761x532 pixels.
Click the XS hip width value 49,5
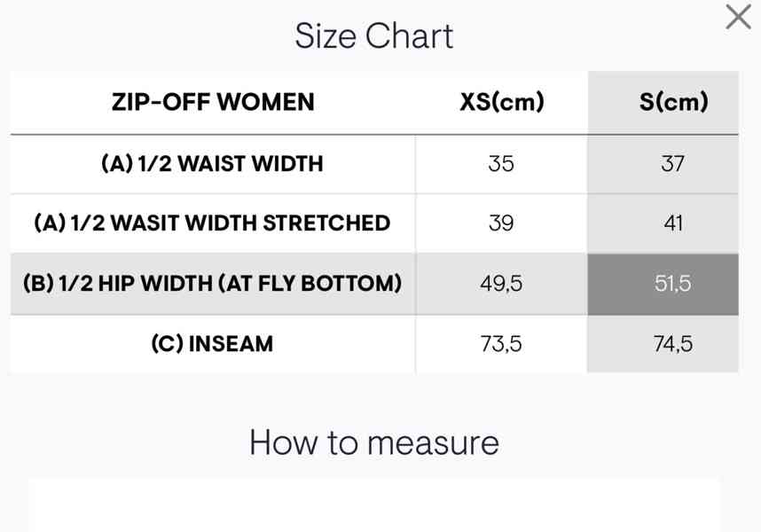(x=501, y=284)
